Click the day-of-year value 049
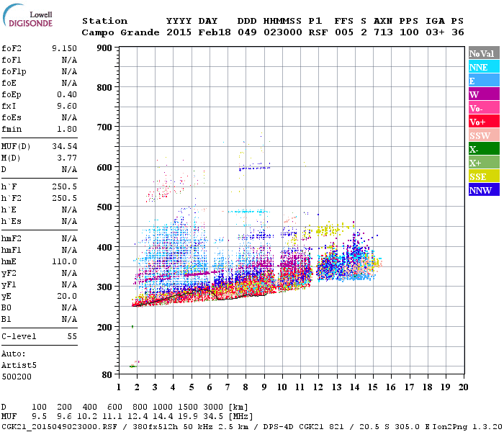The width and height of the screenshot is (504, 432). point(247,32)
